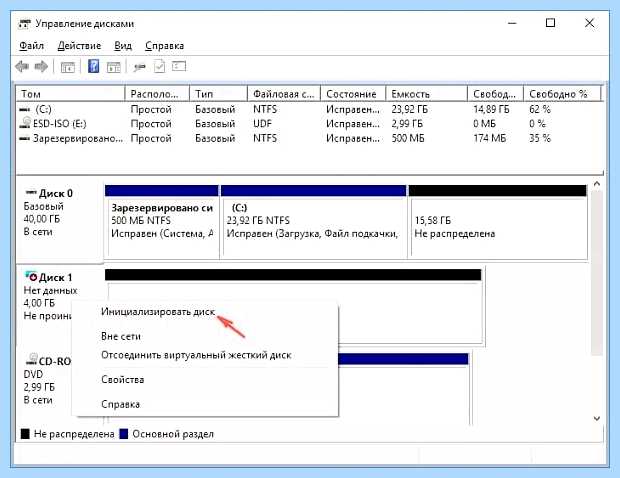Maximize the Управление дисками window
The width and height of the screenshot is (620, 478).
tap(550, 23)
